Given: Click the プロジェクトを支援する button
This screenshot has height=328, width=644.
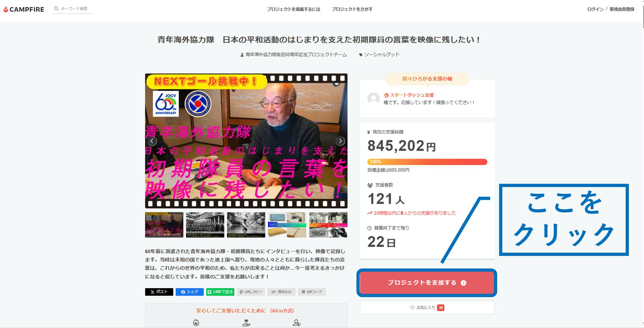Looking at the screenshot, I should click(x=427, y=283).
